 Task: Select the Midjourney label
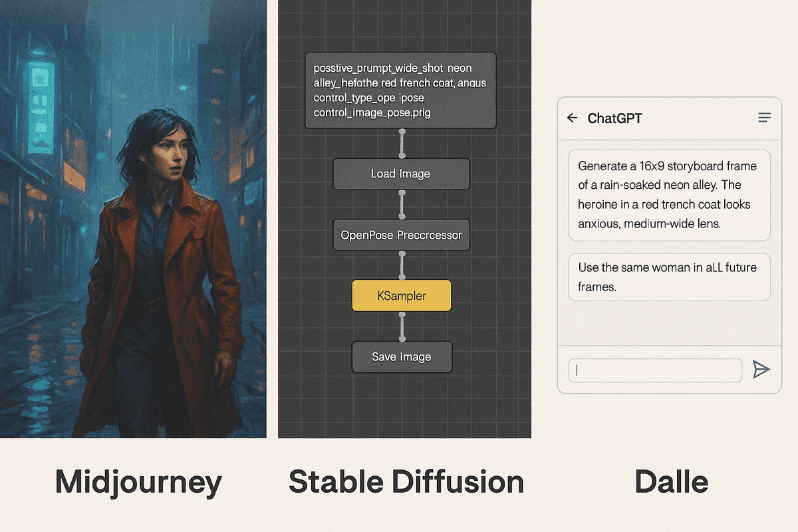[x=138, y=481]
